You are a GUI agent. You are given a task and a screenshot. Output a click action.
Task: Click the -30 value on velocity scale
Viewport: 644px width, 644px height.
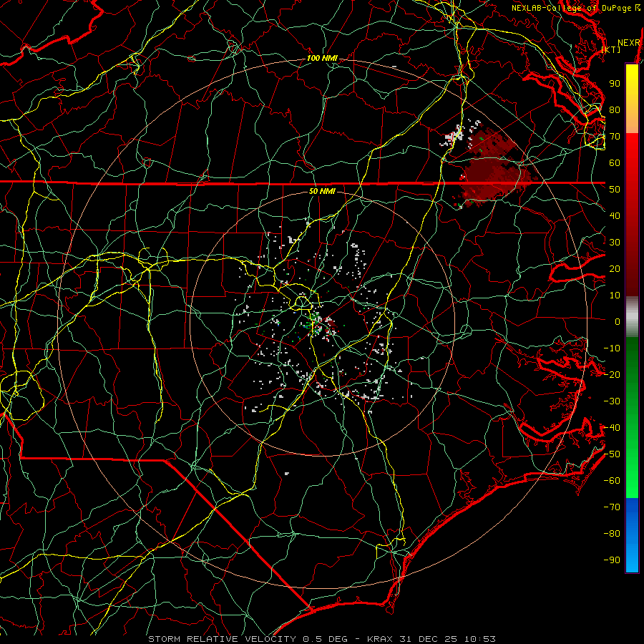[x=612, y=401]
